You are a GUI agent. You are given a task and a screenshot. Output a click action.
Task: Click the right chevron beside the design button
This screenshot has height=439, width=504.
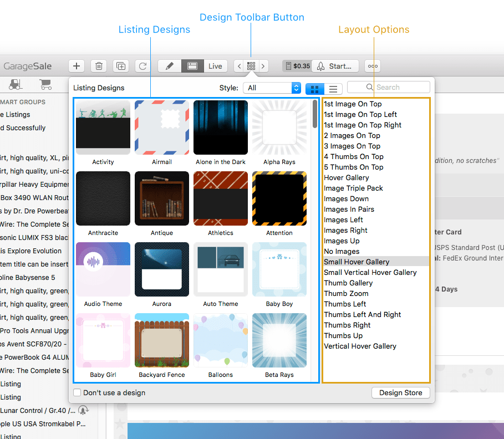(263, 66)
